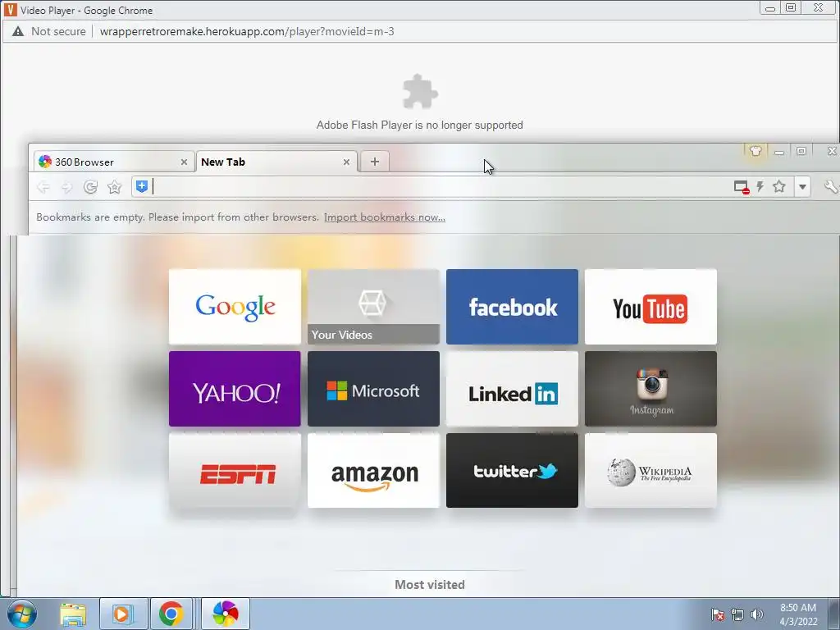
Task: Restore the Chrome Video Player window
Action: tap(791, 7)
